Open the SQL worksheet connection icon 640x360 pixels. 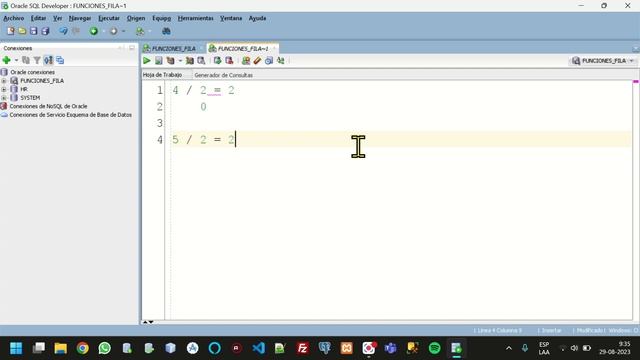point(140,31)
